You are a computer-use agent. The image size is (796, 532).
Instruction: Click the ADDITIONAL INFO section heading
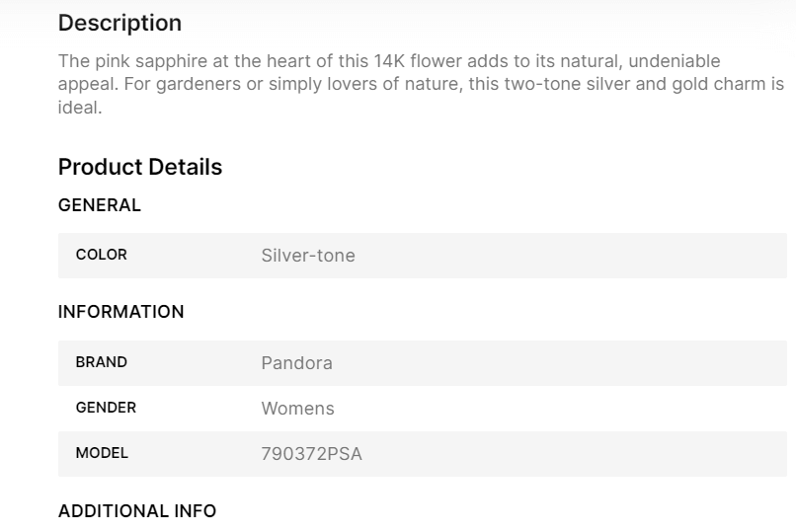[x=137, y=511]
